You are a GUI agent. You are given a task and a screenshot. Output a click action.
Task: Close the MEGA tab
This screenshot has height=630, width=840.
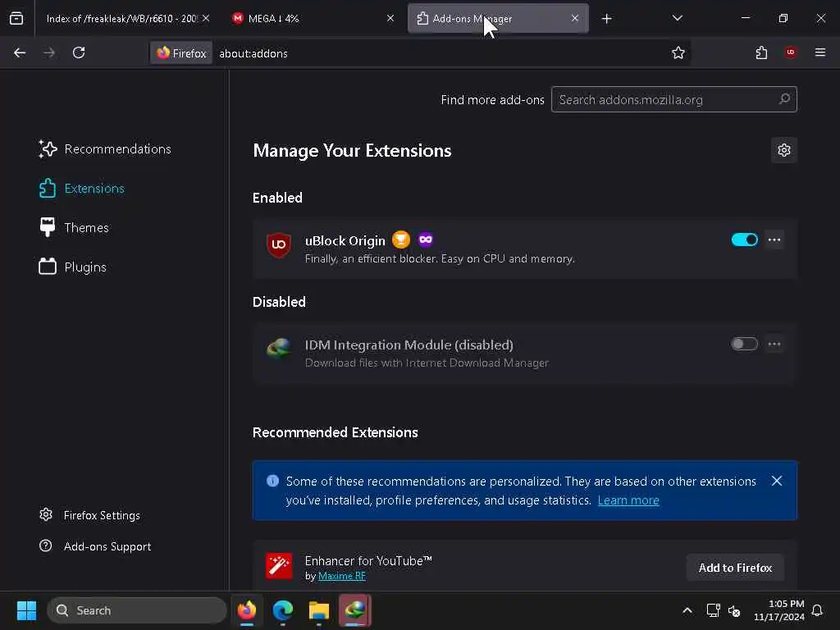coord(390,18)
